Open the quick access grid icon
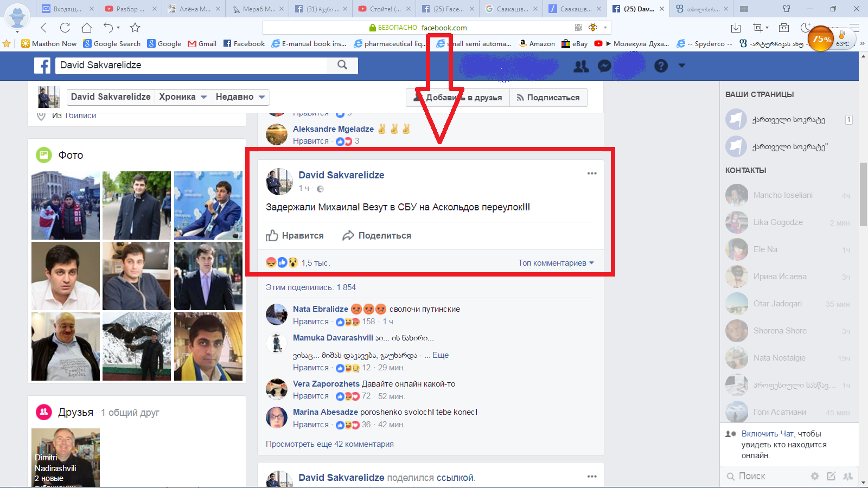Viewport: 868px width, 488px height. [x=744, y=9]
